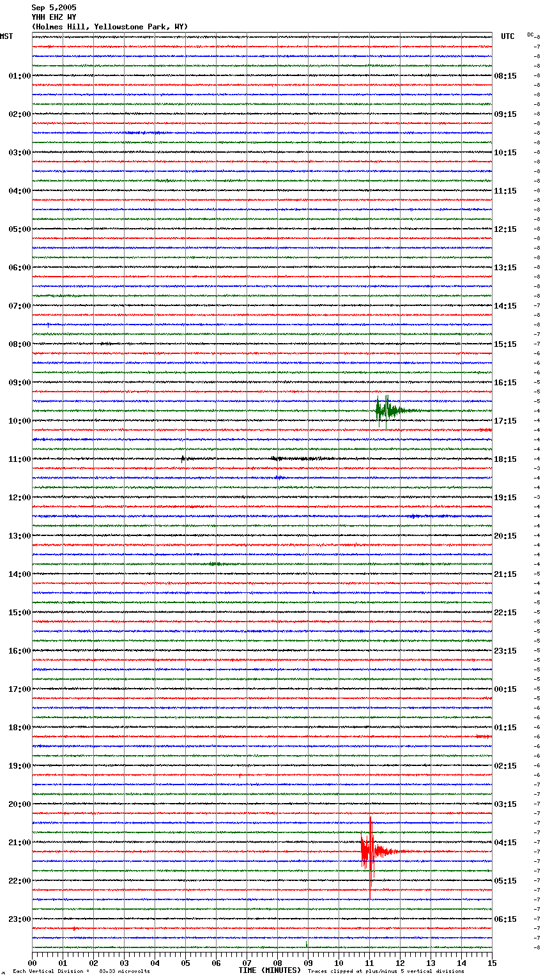This screenshot has height=980, width=543.
Task: Click the UTC time label '11:15'
Action: point(505,191)
